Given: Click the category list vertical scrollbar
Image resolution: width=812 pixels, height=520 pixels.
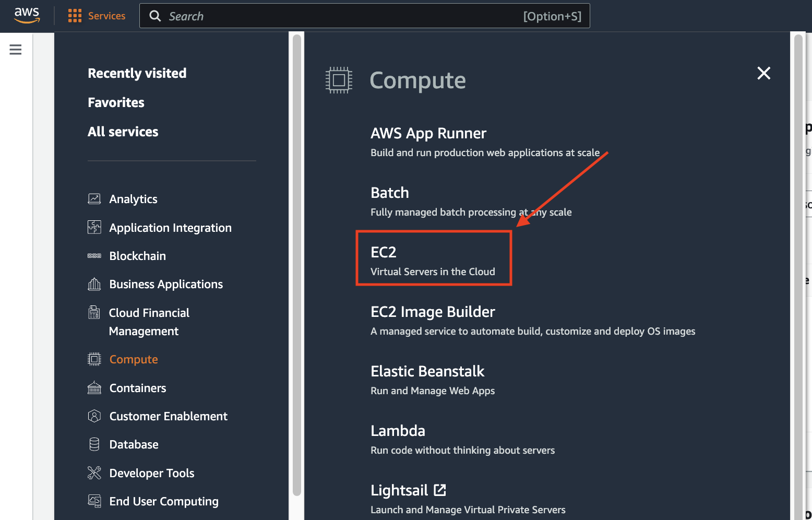Looking at the screenshot, I should (x=296, y=261).
